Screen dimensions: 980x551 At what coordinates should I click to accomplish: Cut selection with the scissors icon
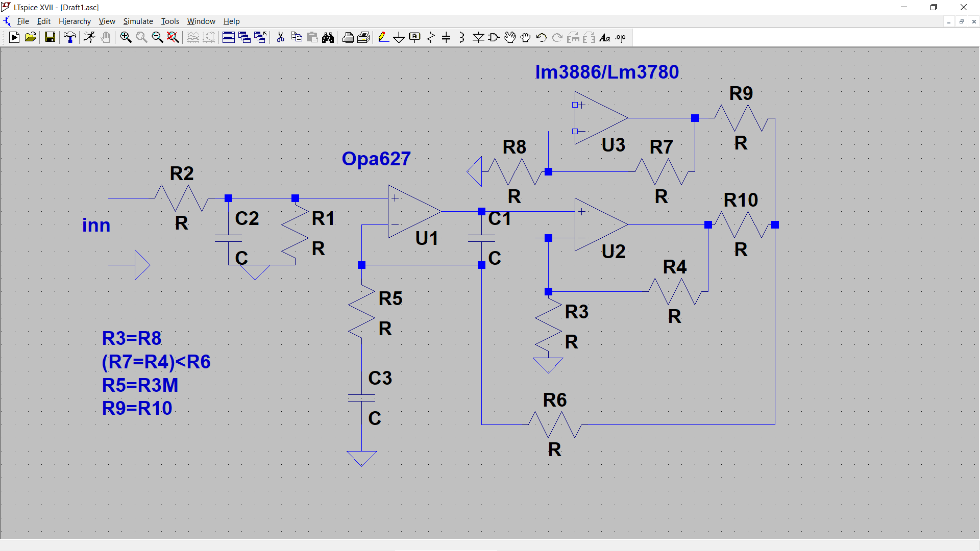click(280, 37)
